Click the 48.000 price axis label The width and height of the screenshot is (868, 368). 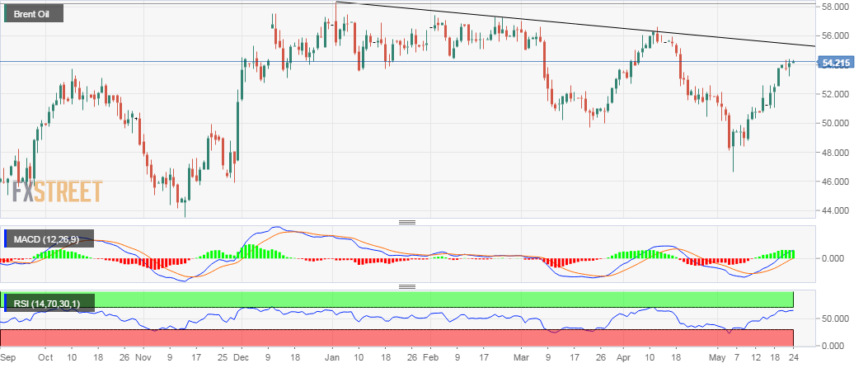[x=836, y=153]
